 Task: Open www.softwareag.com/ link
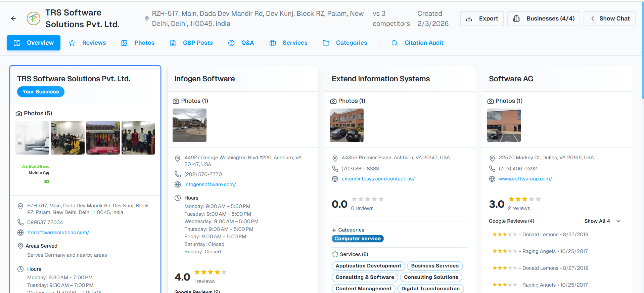pyautogui.click(x=525, y=179)
